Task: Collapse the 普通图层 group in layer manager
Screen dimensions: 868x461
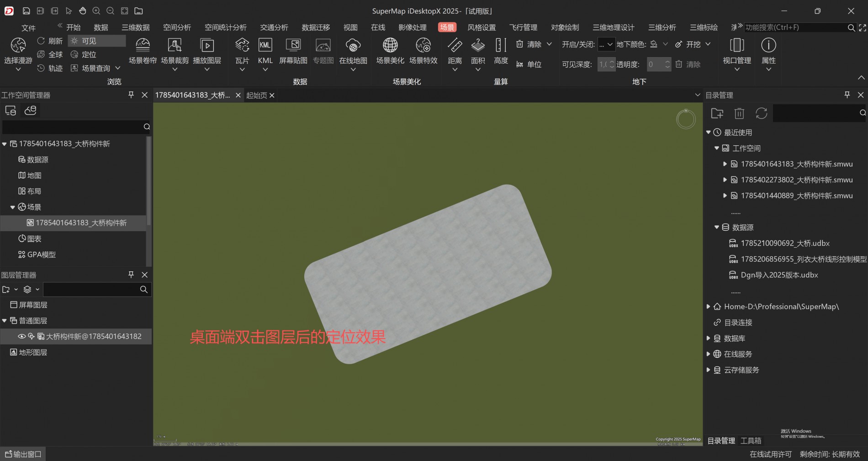Action: click(x=5, y=321)
